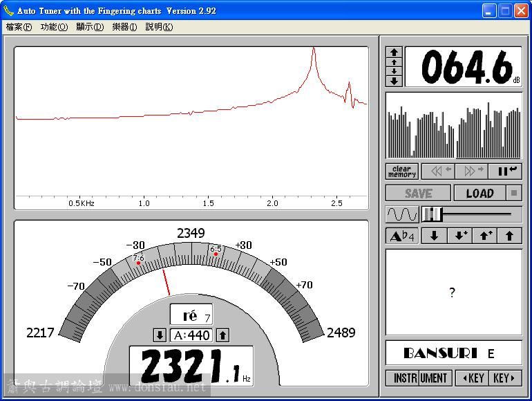
Task: Click the top large up arrow beside the dB readout
Action: 394,52
